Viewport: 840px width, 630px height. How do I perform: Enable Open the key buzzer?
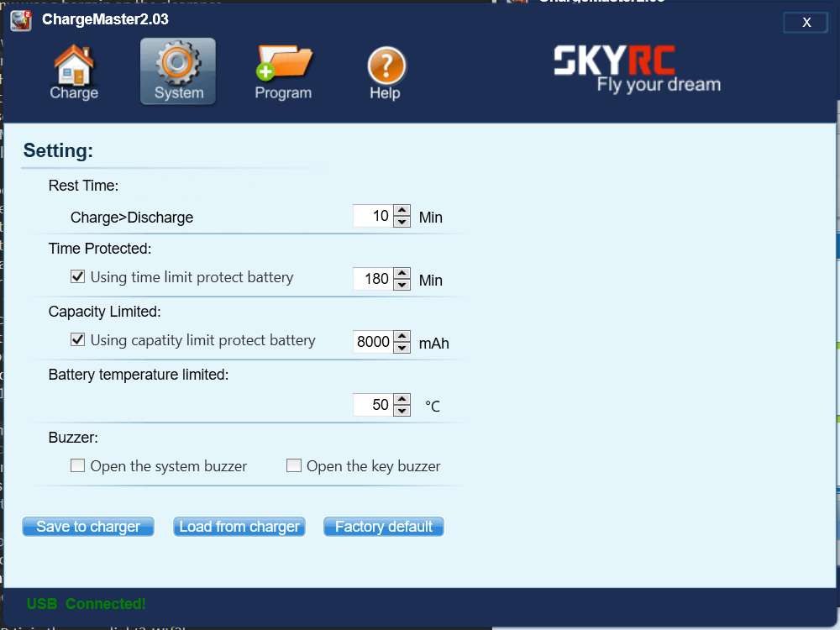click(294, 465)
